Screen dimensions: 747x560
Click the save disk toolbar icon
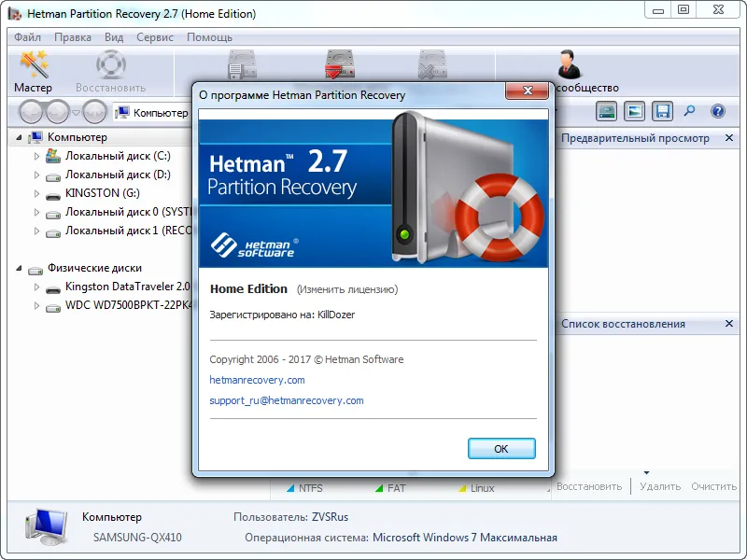tap(662, 111)
